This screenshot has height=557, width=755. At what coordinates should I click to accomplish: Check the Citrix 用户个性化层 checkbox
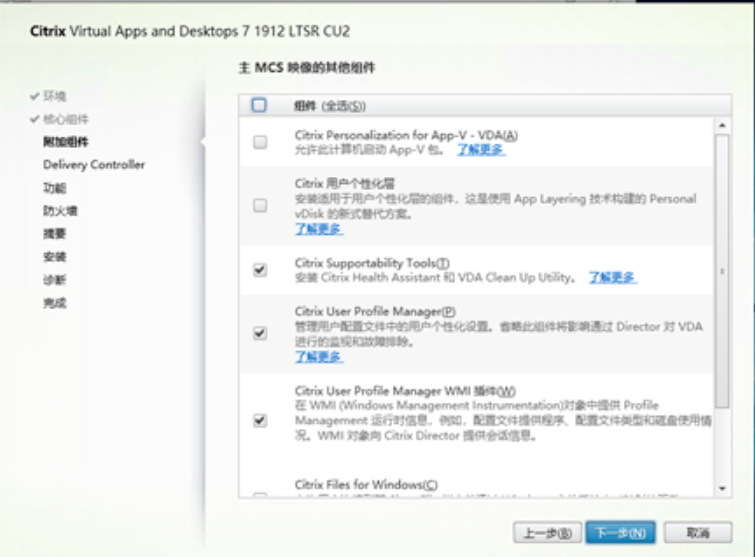tap(260, 206)
